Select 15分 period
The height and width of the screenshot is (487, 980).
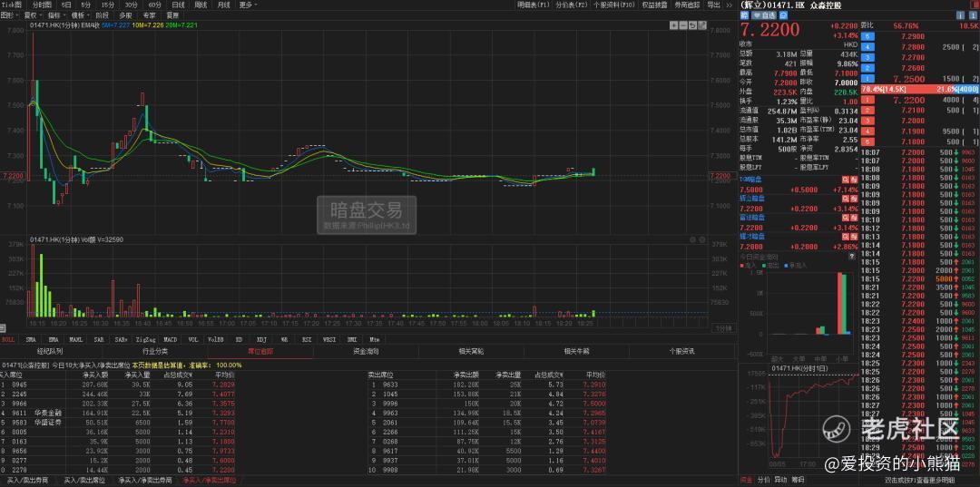pos(107,5)
